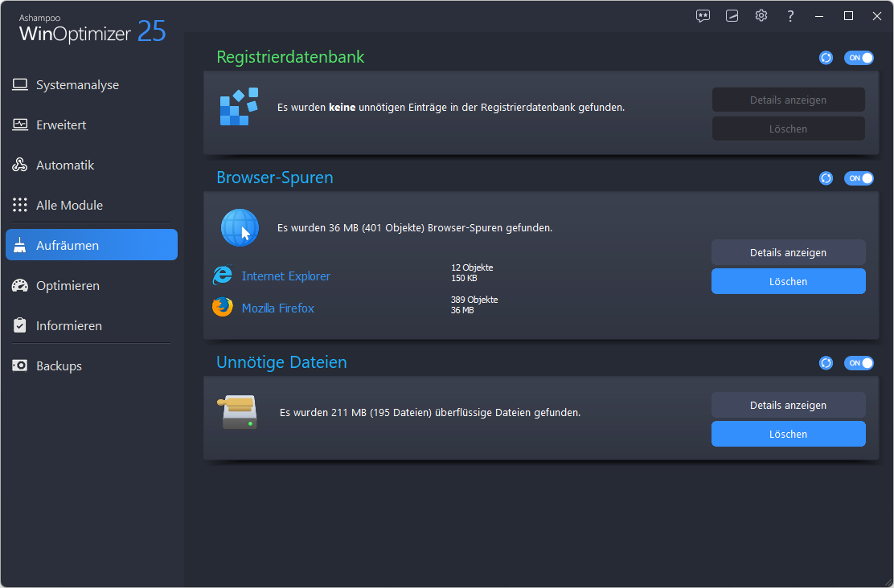The width and height of the screenshot is (894, 588).
Task: Select Optimieren in the sidebar
Action: (x=68, y=286)
